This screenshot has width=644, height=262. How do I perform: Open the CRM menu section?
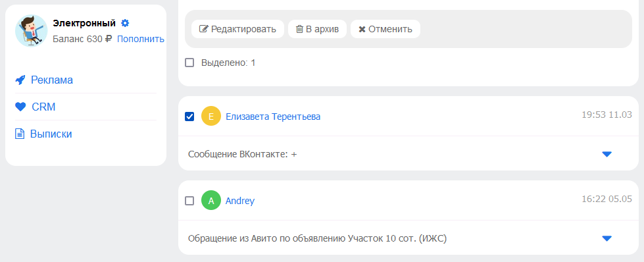pyautogui.click(x=43, y=107)
